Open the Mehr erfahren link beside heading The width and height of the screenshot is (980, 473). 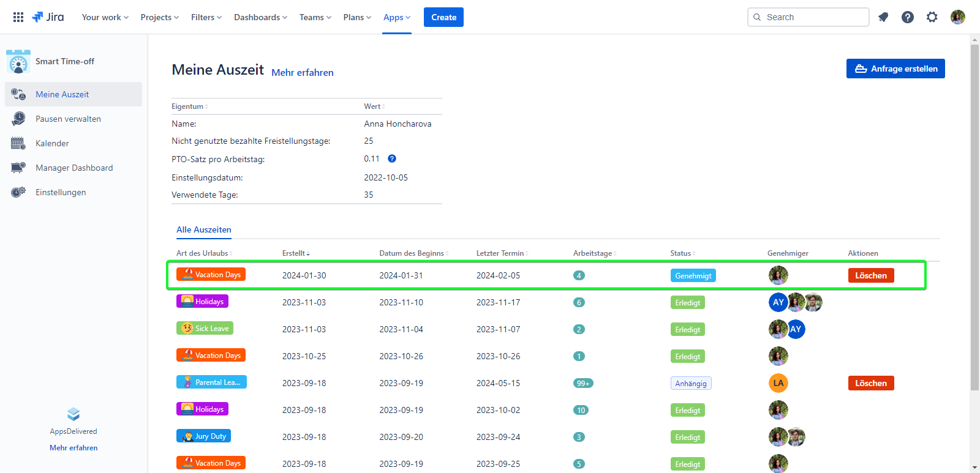[x=303, y=72]
